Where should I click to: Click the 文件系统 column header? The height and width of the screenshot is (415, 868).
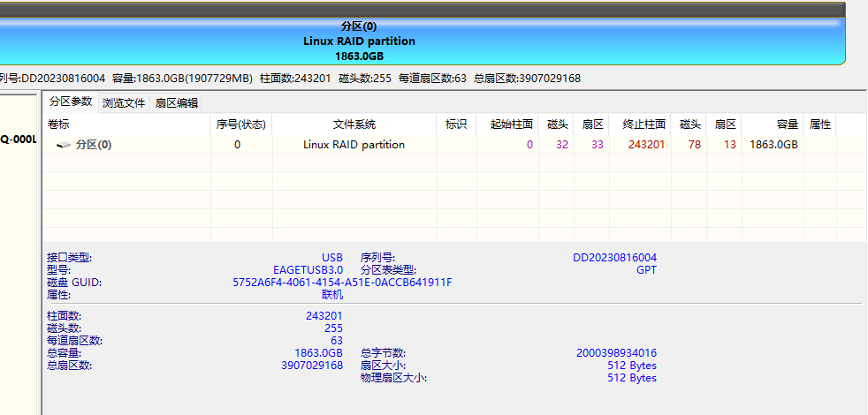(x=354, y=124)
